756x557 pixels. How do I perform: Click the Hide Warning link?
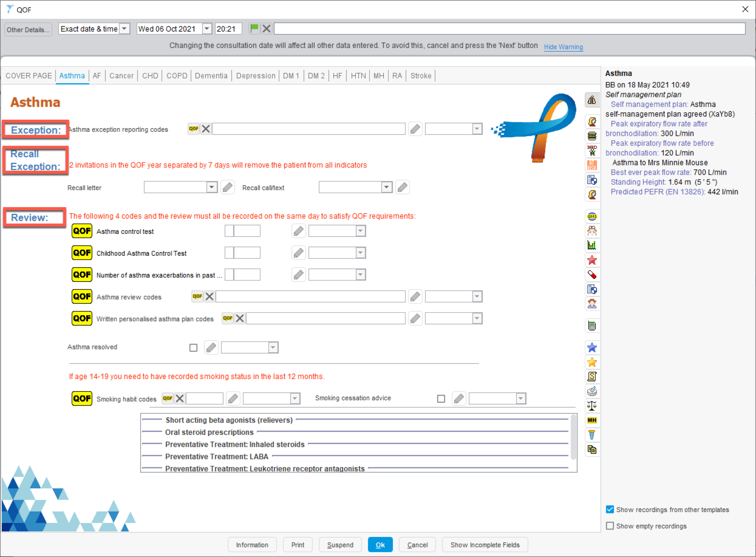coord(563,47)
